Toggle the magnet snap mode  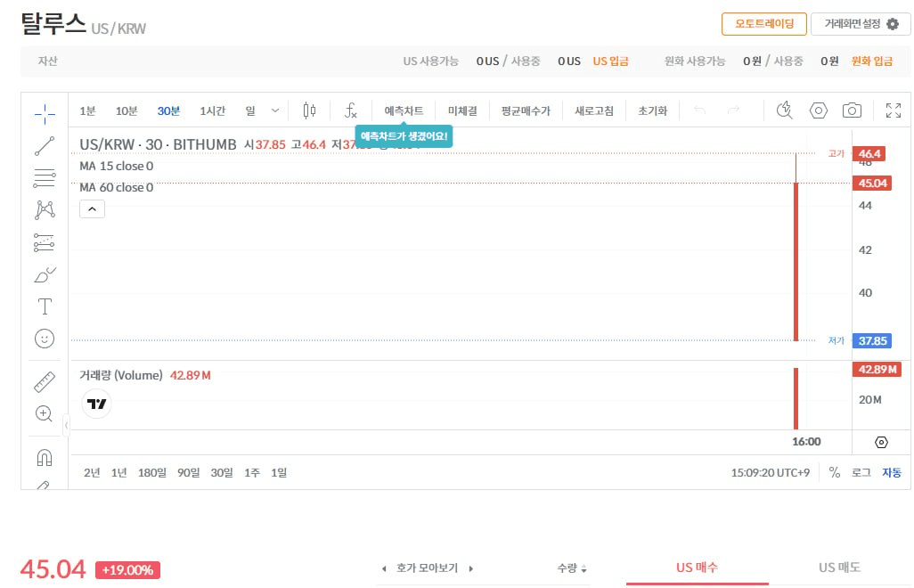(x=45, y=457)
